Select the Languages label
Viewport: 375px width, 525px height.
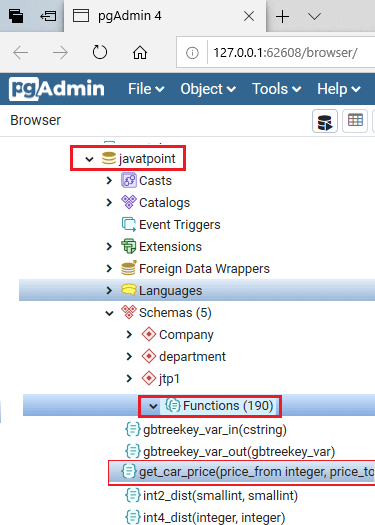(170, 291)
